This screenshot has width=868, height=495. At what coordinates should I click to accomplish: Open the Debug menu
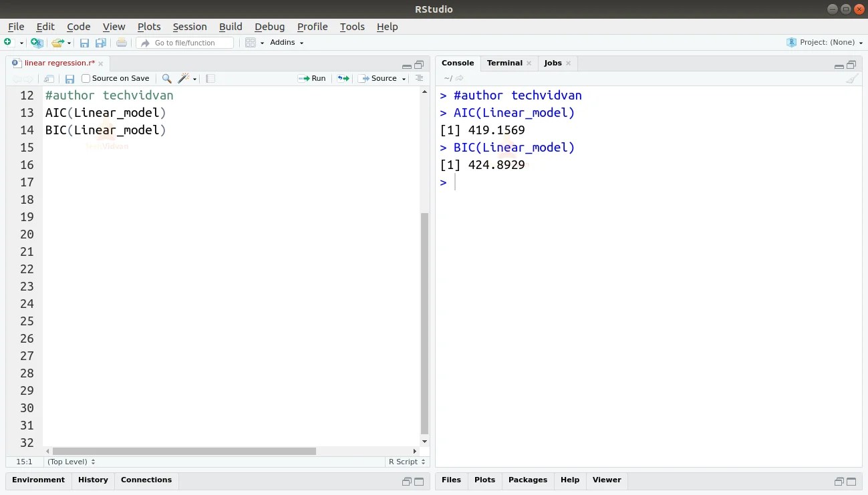[x=269, y=27]
